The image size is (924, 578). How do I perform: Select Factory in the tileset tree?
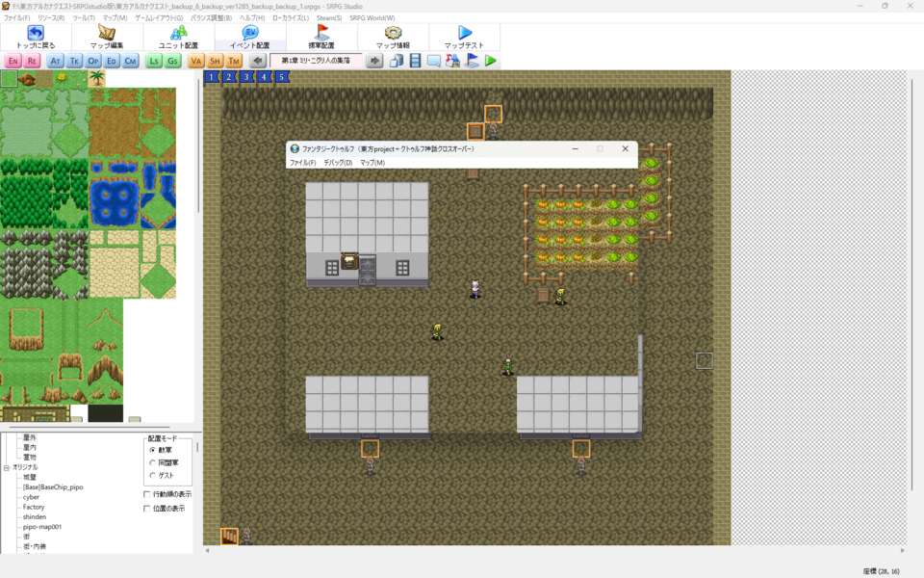point(34,507)
